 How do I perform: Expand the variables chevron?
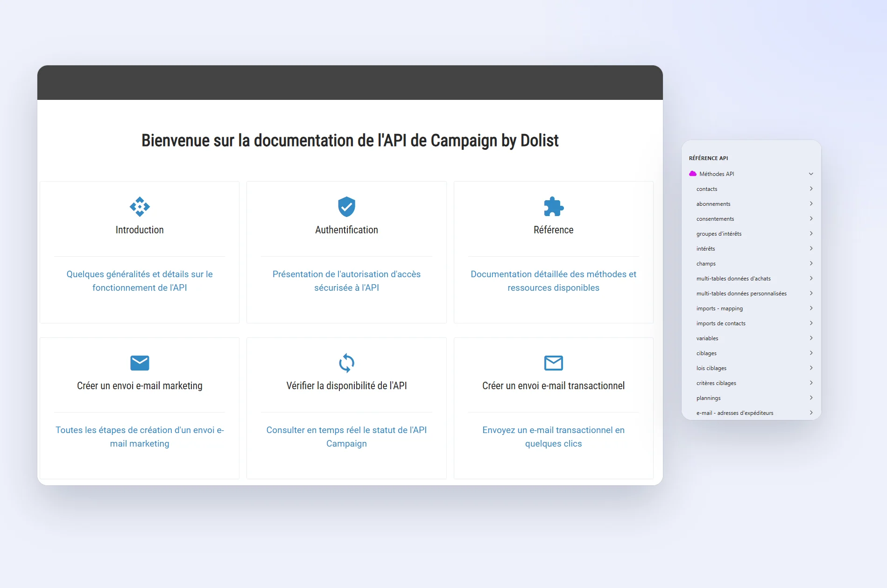tap(811, 338)
